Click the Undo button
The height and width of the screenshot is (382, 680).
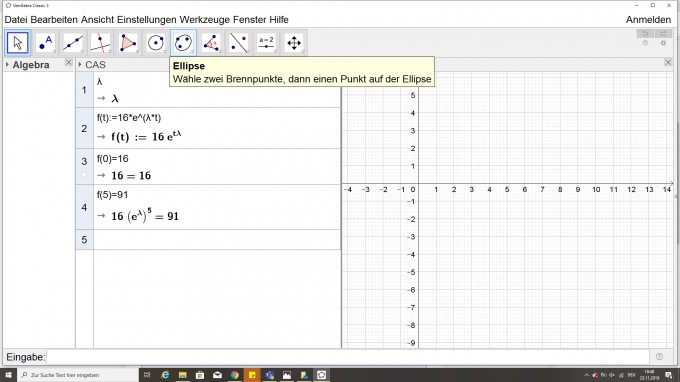pos(645,33)
